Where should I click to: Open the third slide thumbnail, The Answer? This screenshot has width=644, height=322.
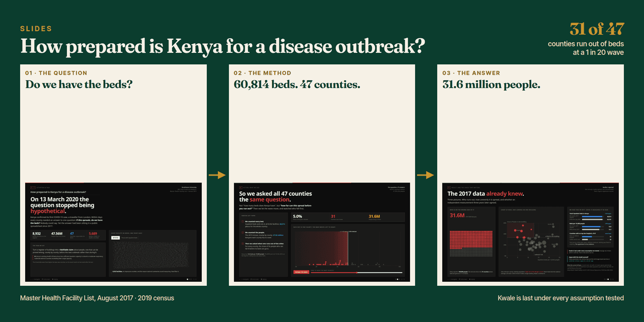[530, 231]
